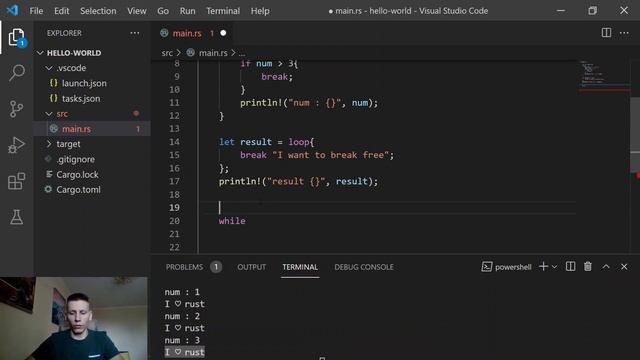The image size is (640, 360).
Task: Open launch.json in the explorer
Action: pyautogui.click(x=84, y=83)
